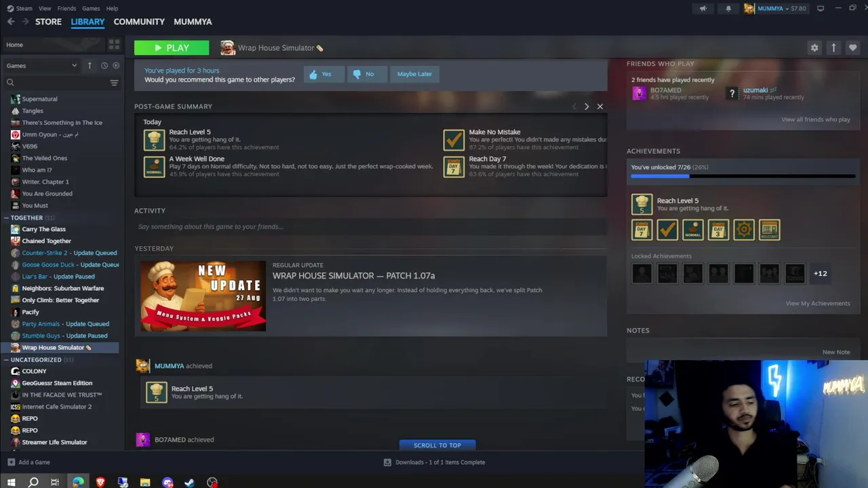The image size is (868, 488).
Task: Show the +12 more locked achievements
Action: 820,274
